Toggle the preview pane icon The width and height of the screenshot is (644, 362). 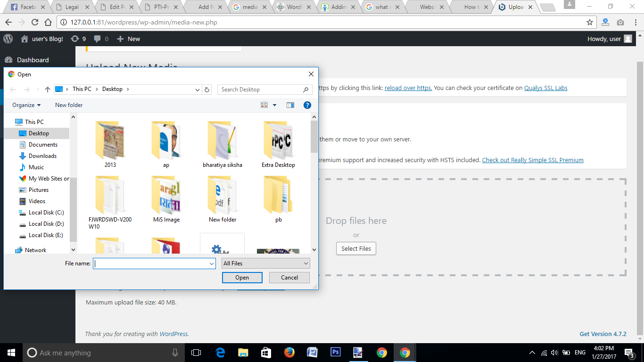[290, 105]
